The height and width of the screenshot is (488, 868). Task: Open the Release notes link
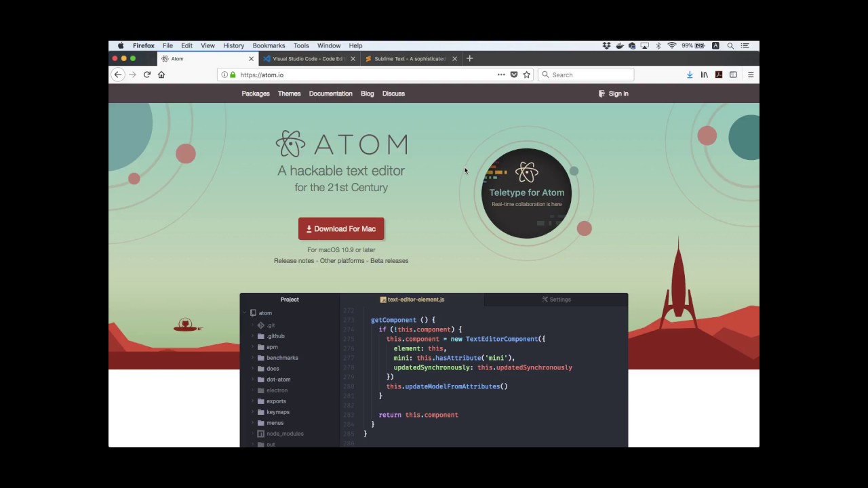point(294,260)
